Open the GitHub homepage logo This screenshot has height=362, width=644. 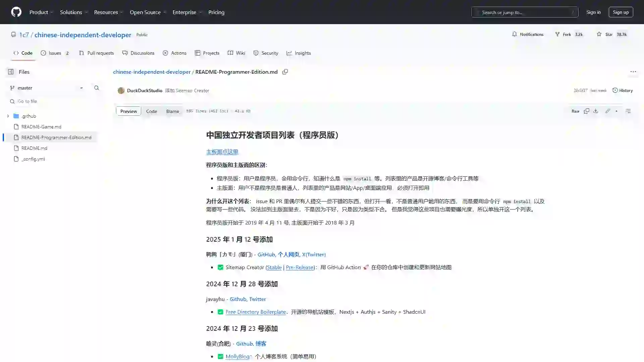tap(16, 12)
